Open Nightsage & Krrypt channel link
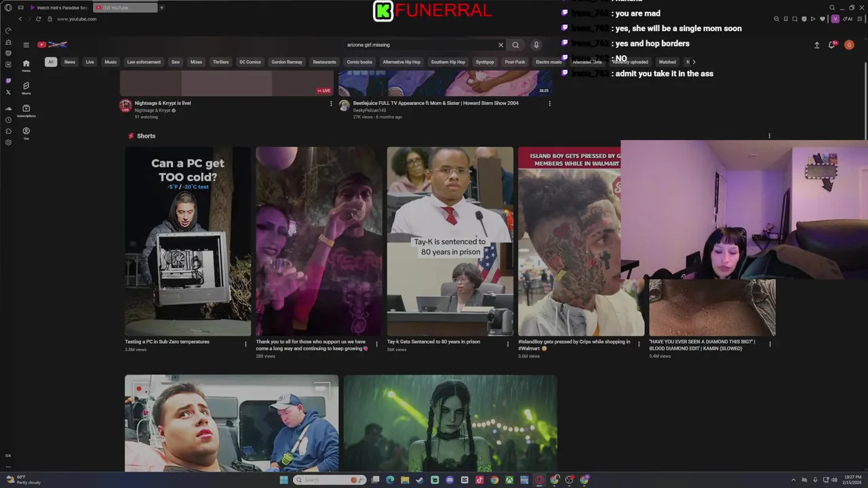This screenshot has width=868, height=488. click(153, 110)
